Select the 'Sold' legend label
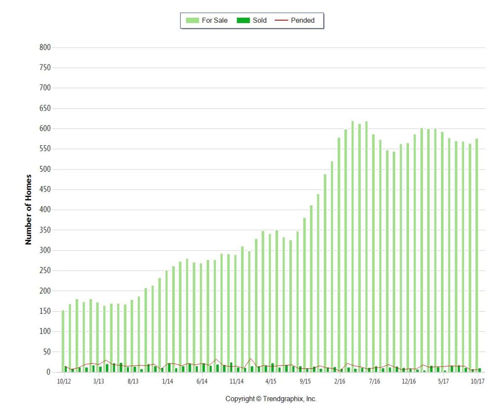The height and width of the screenshot is (420, 504). (x=260, y=20)
